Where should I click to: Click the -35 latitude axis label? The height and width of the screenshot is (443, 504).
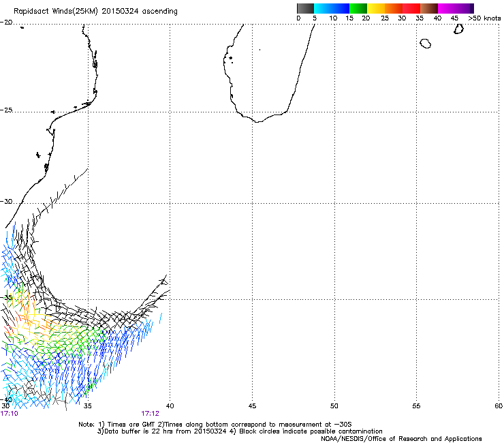(x=6, y=297)
